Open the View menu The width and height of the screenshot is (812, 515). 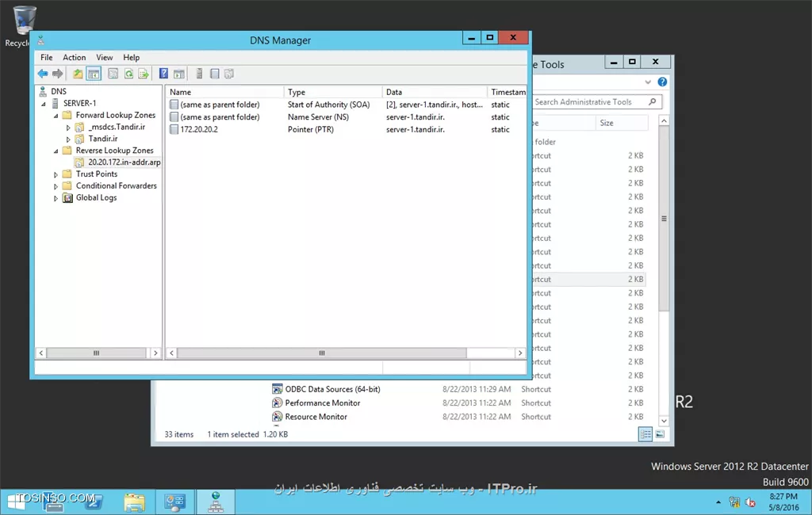(104, 58)
